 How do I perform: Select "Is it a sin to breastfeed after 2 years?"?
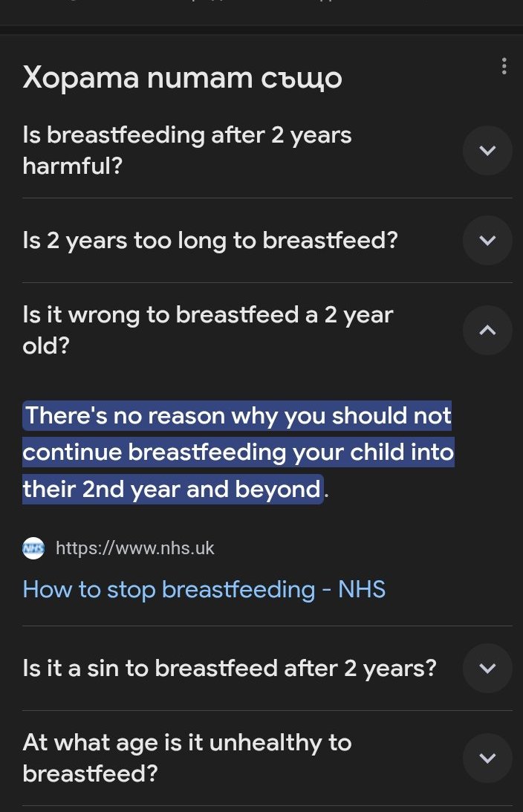coord(230,669)
